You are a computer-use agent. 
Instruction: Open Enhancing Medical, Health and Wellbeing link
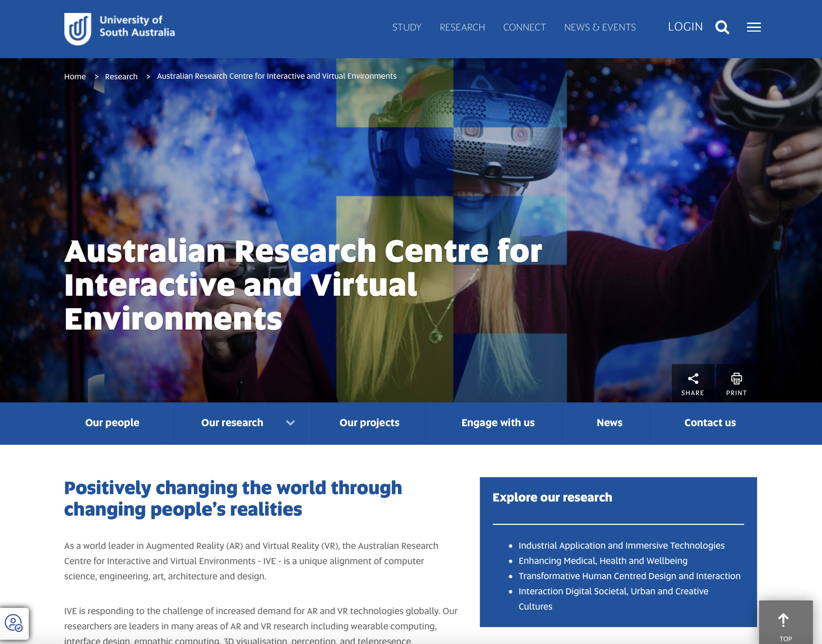(x=603, y=561)
